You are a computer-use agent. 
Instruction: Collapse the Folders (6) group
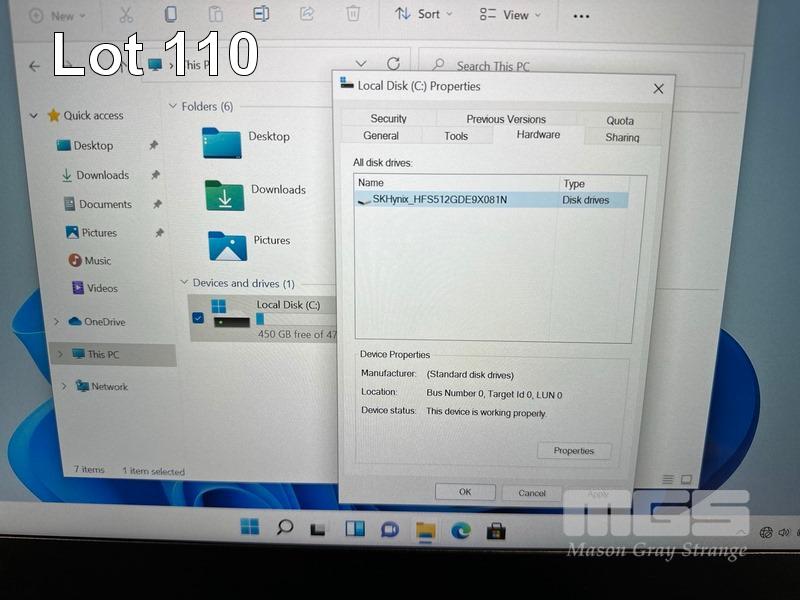[173, 106]
